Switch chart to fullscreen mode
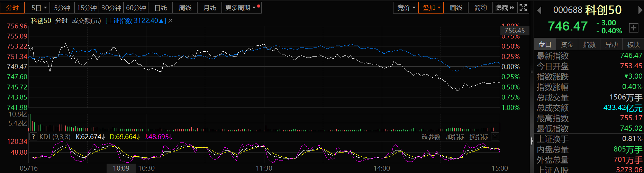 tap(523, 8)
